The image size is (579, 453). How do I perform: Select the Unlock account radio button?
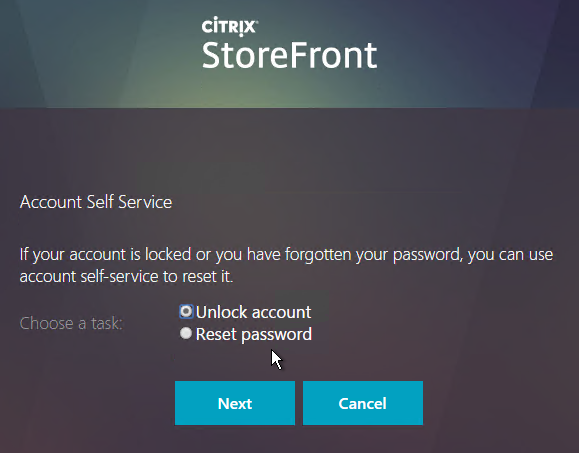(x=186, y=311)
